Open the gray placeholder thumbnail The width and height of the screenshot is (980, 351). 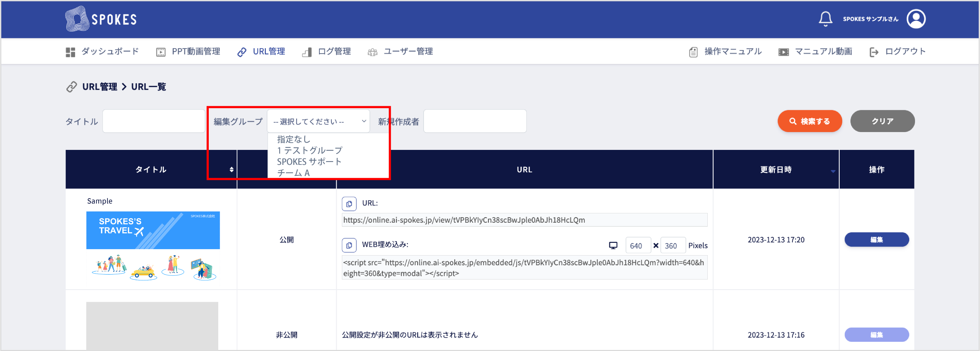pyautogui.click(x=152, y=326)
